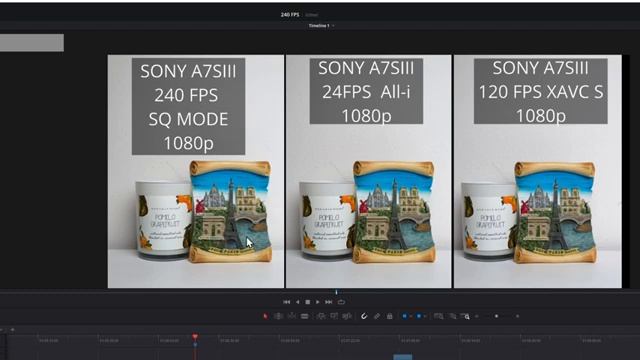Click the 24FPS All-i preview panel
Viewport: 640px width, 360px height.
369,171
